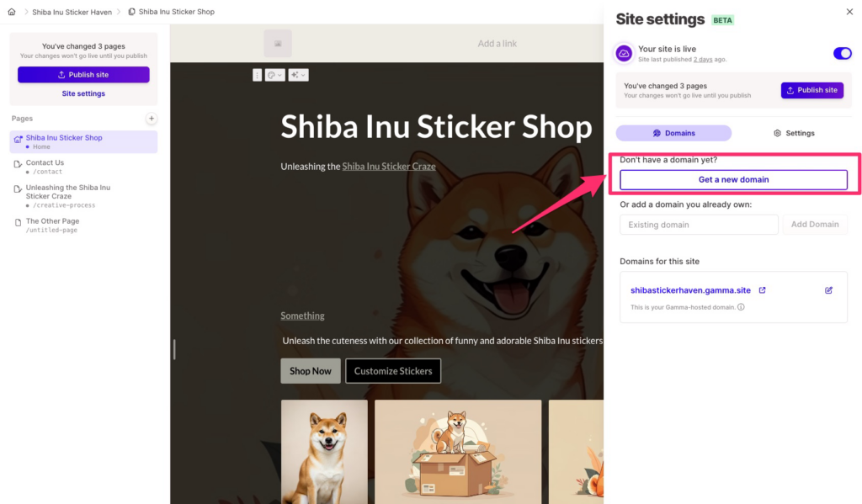Viewport: 862px width, 504px height.
Task: Open the card's three-dot options menu
Action: [x=258, y=75]
